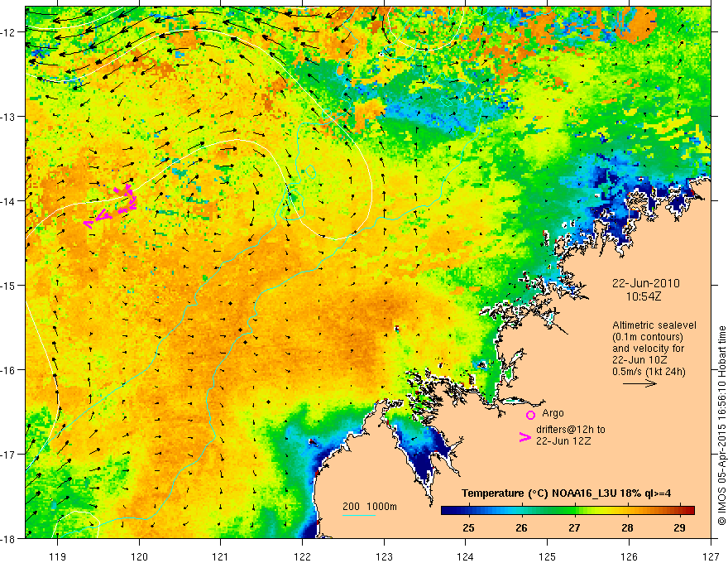The height and width of the screenshot is (563, 728).
Task: Click latitude axis label -14
Action: point(9,201)
